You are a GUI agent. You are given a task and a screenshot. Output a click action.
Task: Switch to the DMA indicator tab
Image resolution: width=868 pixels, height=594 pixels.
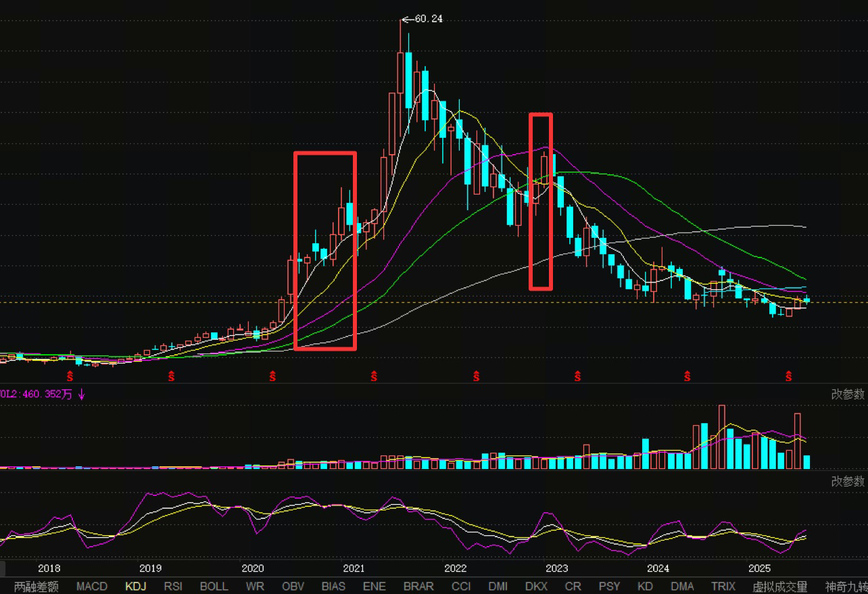tap(682, 587)
